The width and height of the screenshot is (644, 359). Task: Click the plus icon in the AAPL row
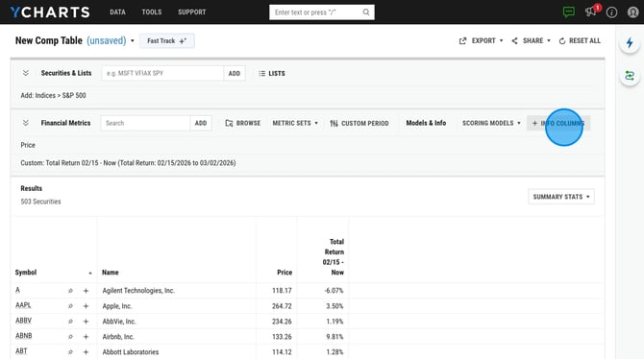pyautogui.click(x=86, y=306)
